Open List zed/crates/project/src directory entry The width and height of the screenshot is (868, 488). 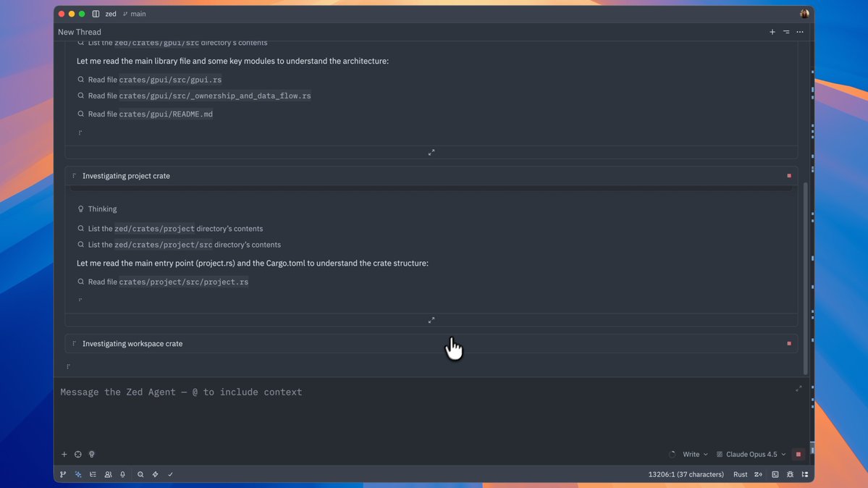(180, 245)
